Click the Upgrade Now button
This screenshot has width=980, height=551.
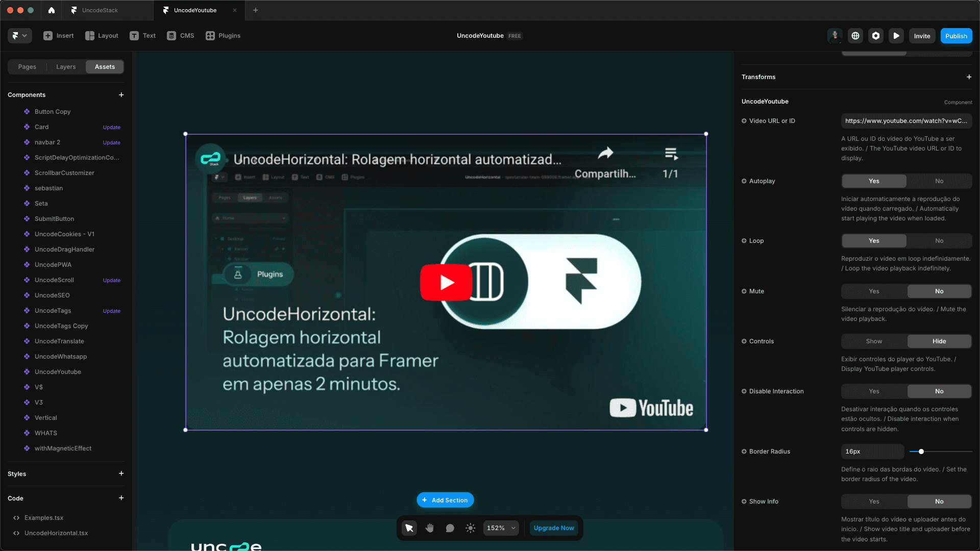tap(554, 528)
